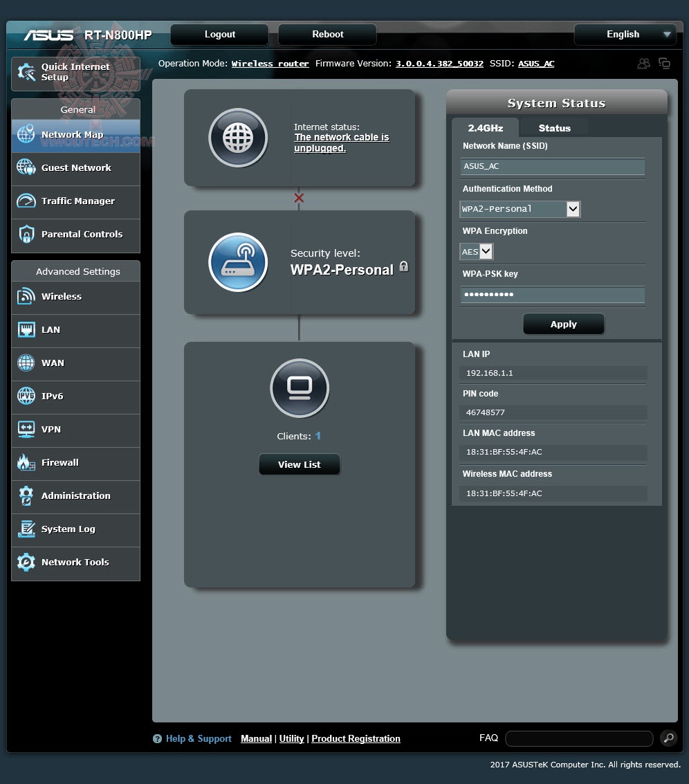Click the LAN IP value 192.168.1.1
This screenshot has height=784, width=689.
click(x=490, y=373)
